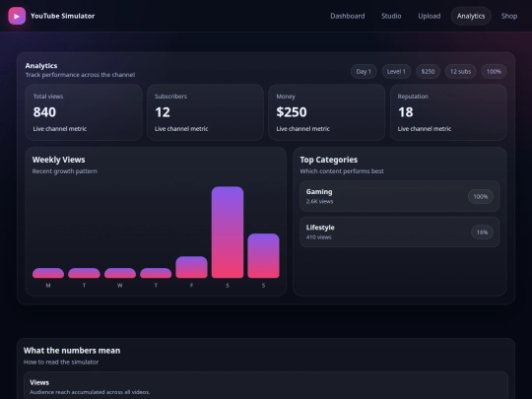Click the 100% pill in Analytics header

(x=494, y=72)
